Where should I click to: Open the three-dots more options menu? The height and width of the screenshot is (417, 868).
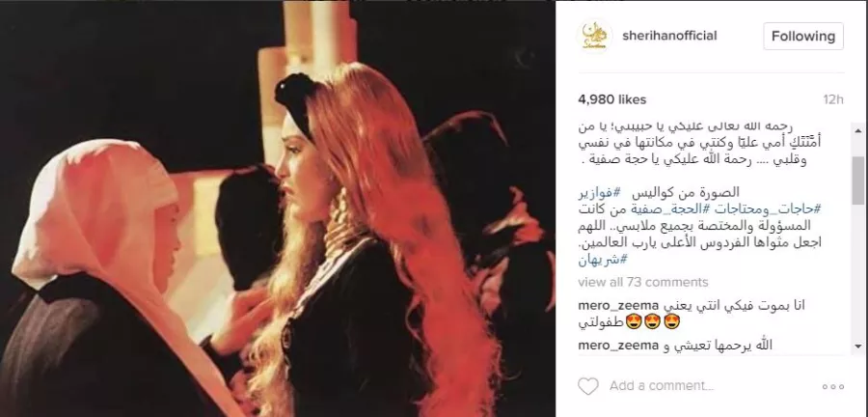click(x=832, y=386)
